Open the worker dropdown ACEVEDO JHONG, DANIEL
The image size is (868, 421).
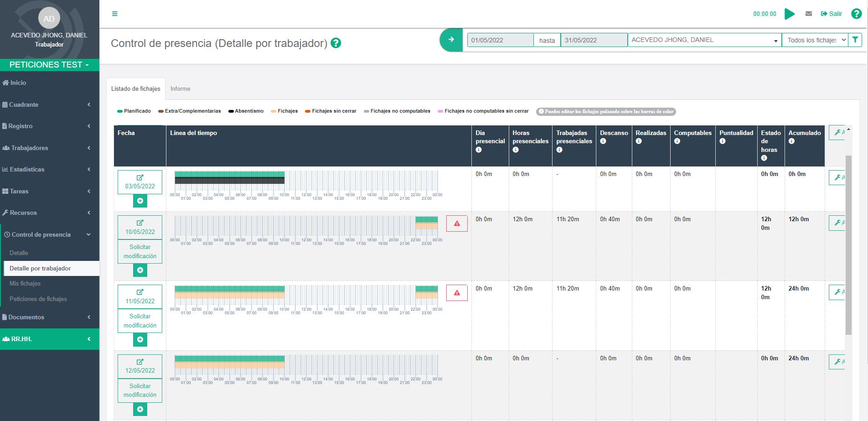[704, 40]
